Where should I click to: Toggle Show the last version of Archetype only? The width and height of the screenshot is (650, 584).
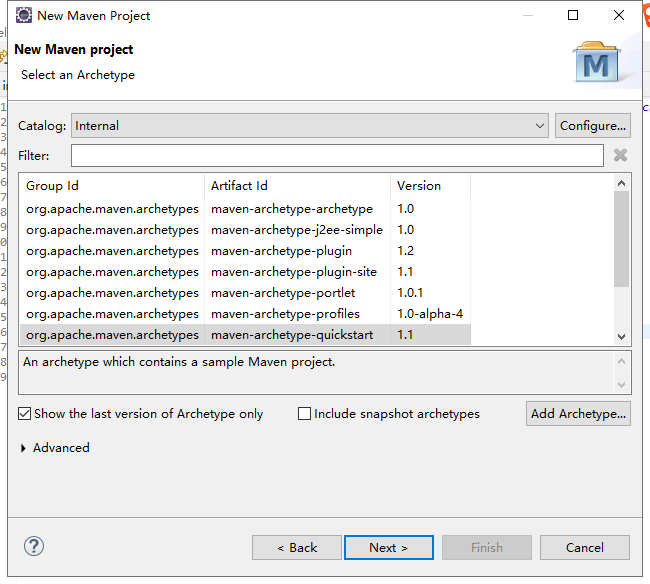[x=24, y=414]
